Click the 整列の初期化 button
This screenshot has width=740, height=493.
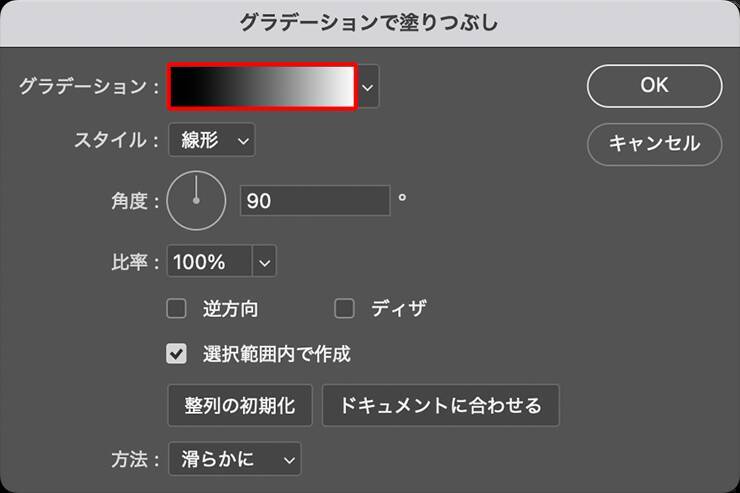[x=240, y=405]
